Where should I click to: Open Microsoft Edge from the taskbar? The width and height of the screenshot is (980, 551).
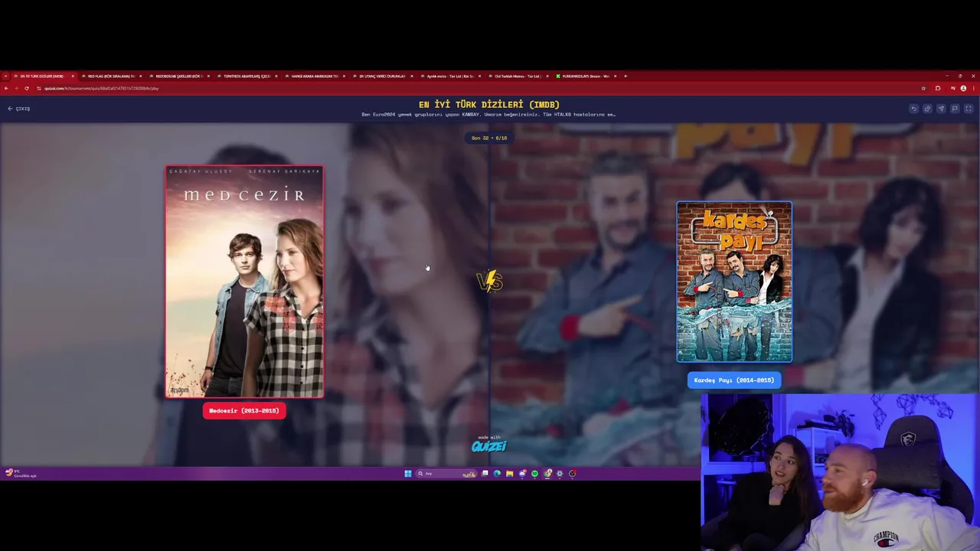point(497,474)
